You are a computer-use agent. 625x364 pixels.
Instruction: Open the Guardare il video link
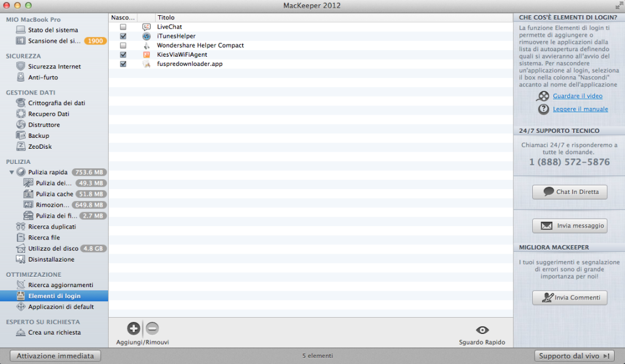pos(577,96)
